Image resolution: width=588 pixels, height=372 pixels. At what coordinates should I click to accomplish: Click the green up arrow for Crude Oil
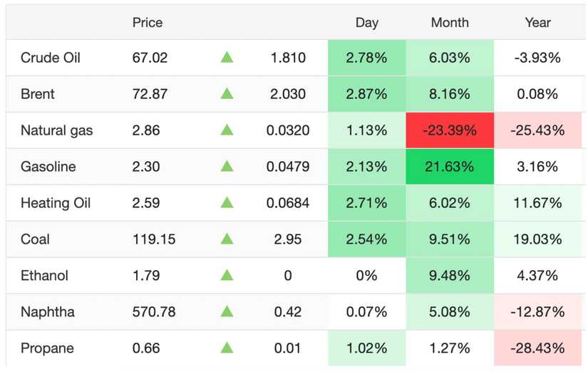pos(227,58)
